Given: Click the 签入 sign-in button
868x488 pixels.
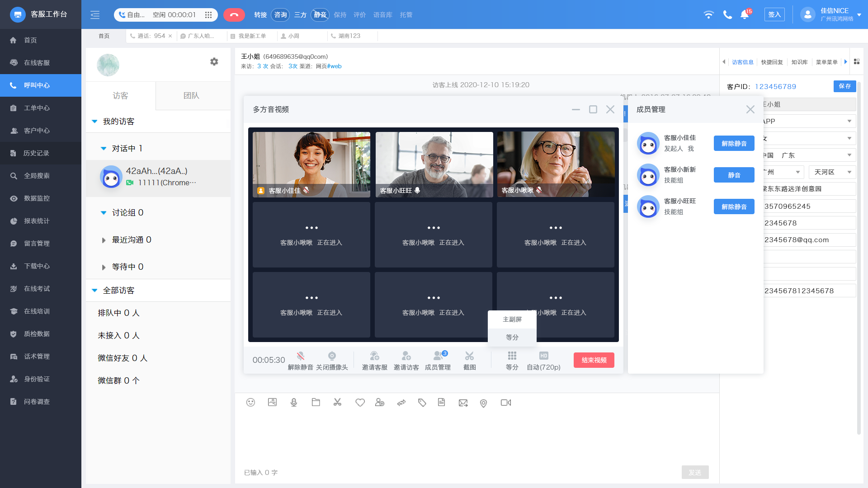Looking at the screenshot, I should 774,14.
